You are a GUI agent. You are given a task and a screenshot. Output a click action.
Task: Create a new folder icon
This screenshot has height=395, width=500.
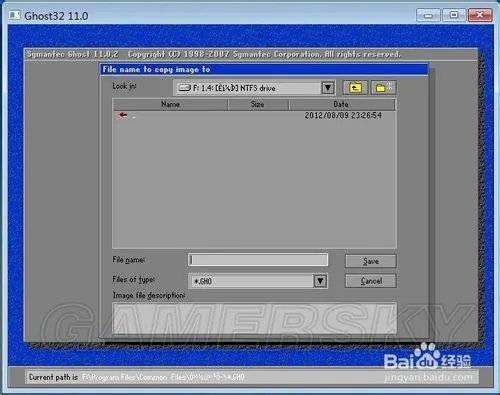pyautogui.click(x=383, y=88)
